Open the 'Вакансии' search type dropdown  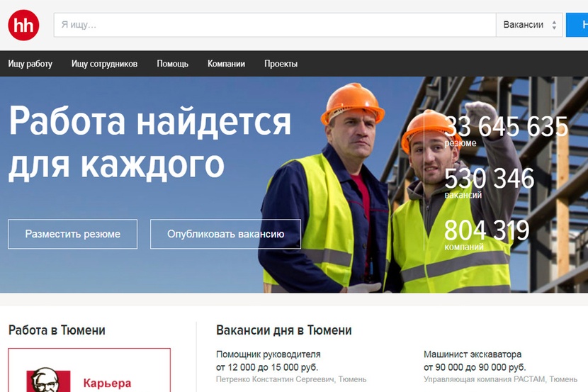(529, 25)
